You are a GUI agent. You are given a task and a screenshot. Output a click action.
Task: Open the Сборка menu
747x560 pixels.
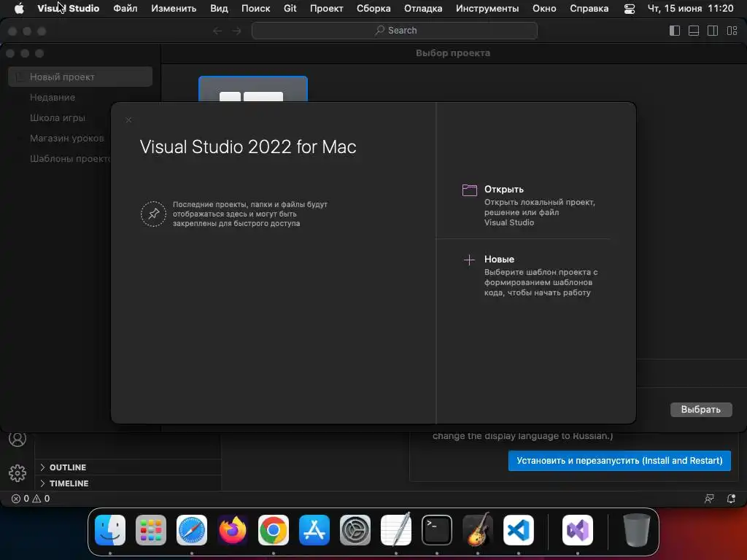point(373,8)
